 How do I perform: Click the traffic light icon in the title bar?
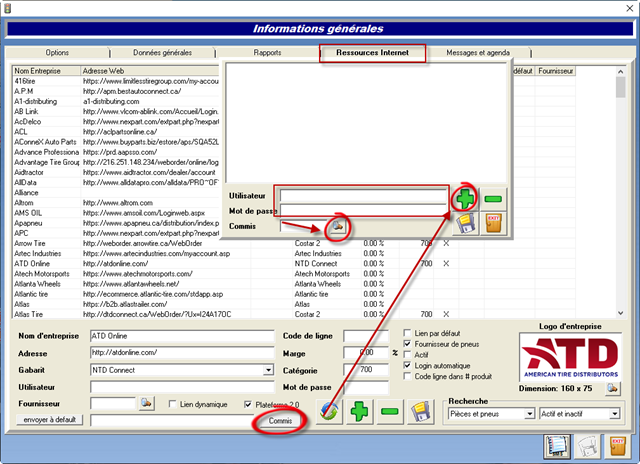click(7, 8)
